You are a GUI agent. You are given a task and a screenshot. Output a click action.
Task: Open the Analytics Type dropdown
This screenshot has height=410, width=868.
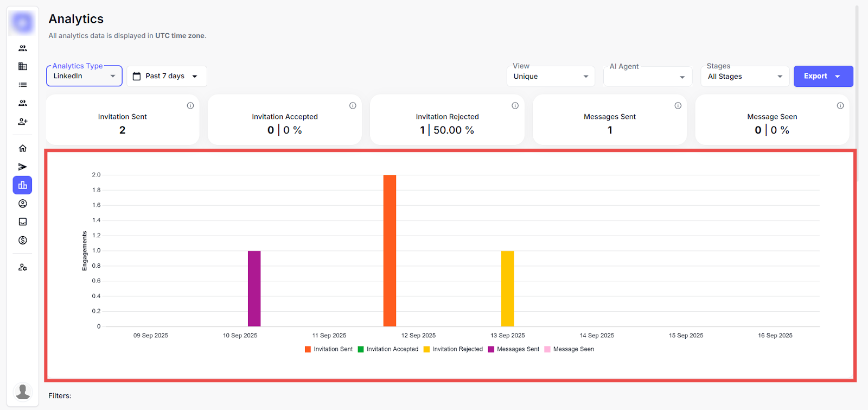[84, 76]
